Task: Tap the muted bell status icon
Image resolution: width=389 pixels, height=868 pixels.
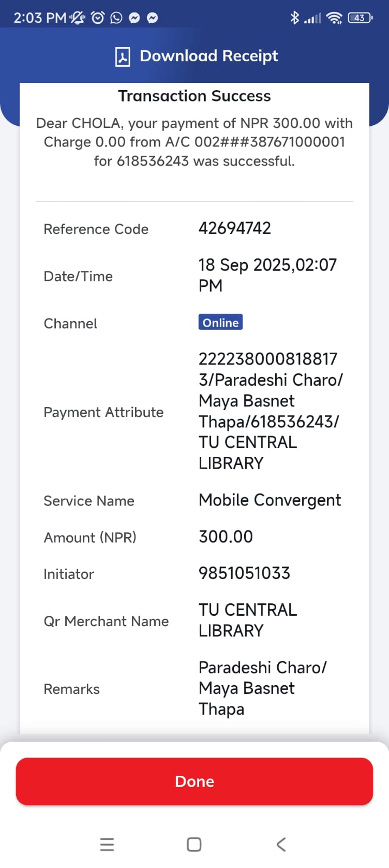Action: click(78, 18)
